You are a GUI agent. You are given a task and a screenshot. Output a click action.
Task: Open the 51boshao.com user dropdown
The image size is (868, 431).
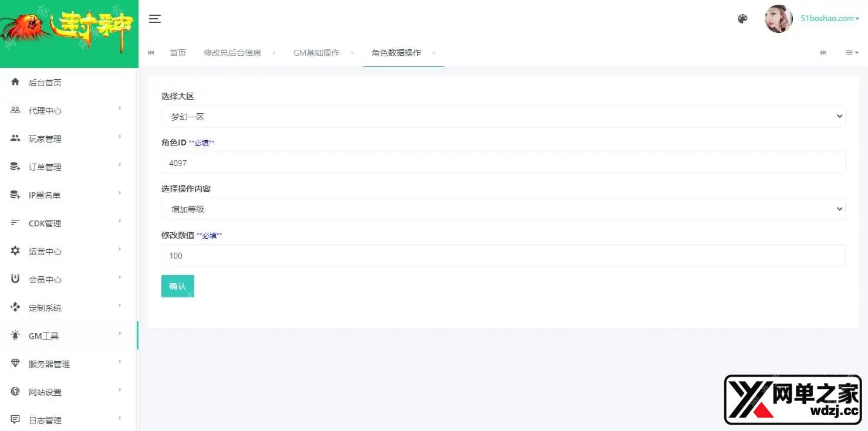tap(829, 19)
